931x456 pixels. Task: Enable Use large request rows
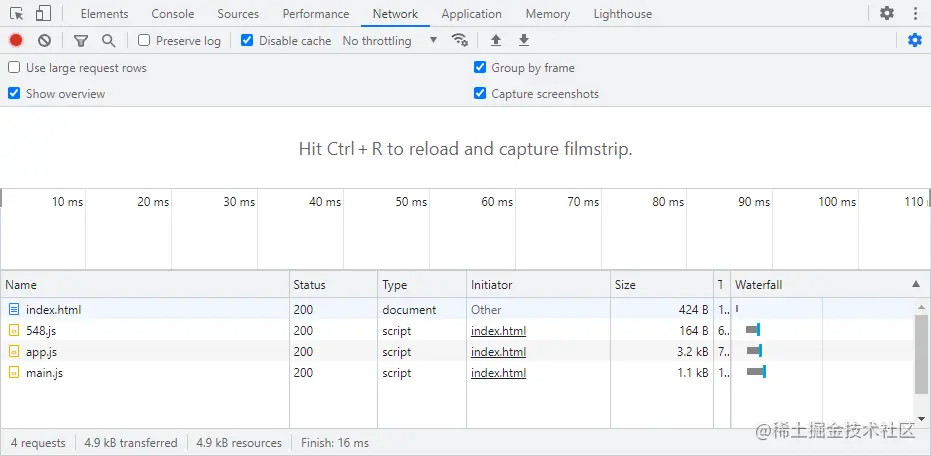[x=14, y=68]
